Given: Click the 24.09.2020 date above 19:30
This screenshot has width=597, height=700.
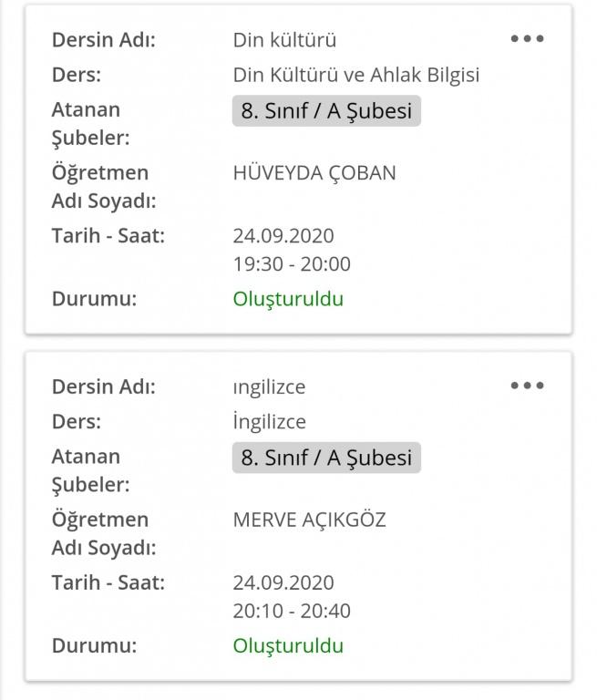Looking at the screenshot, I should pos(283,236).
